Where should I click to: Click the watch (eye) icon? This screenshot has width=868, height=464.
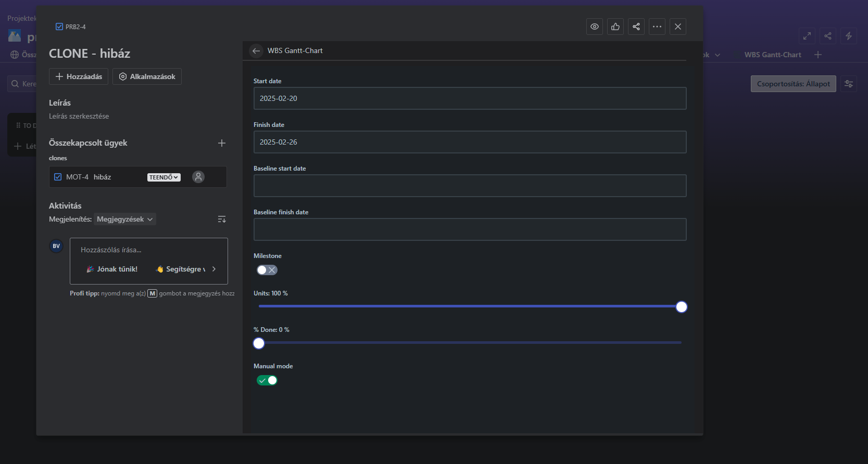[x=595, y=27]
